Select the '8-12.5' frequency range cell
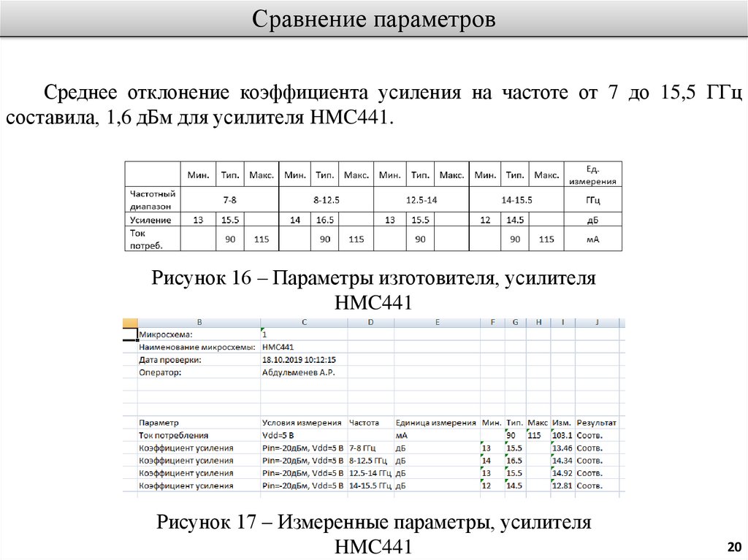The height and width of the screenshot is (560, 748). point(326,199)
